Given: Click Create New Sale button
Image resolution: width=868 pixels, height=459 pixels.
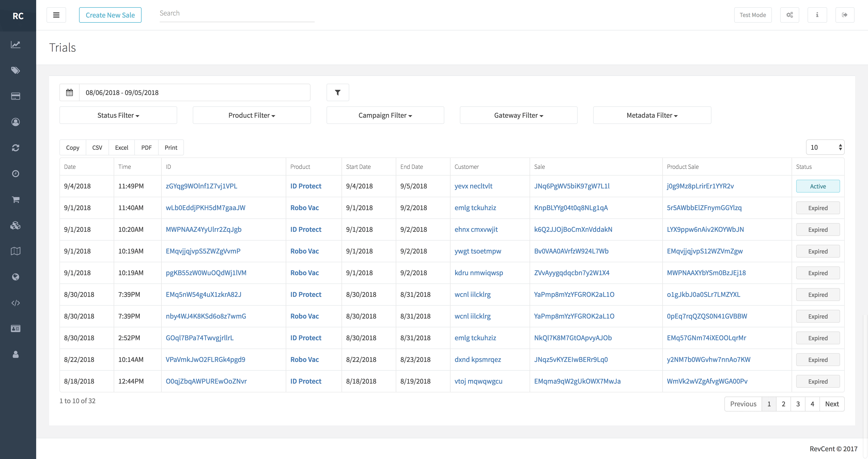Looking at the screenshot, I should pyautogui.click(x=110, y=15).
